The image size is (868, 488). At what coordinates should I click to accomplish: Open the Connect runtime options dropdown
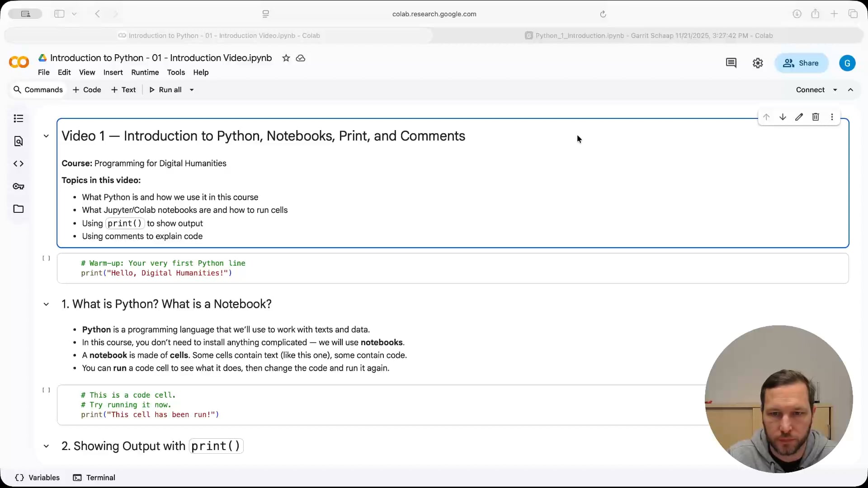(x=835, y=90)
